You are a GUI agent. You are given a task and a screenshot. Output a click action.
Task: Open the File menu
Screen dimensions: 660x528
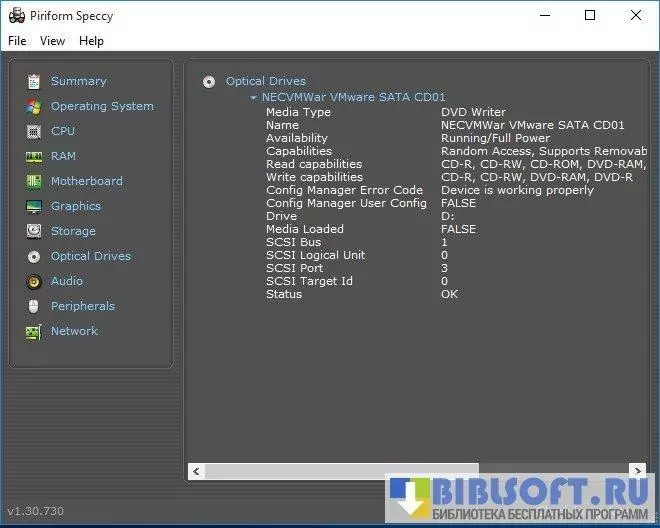point(17,41)
